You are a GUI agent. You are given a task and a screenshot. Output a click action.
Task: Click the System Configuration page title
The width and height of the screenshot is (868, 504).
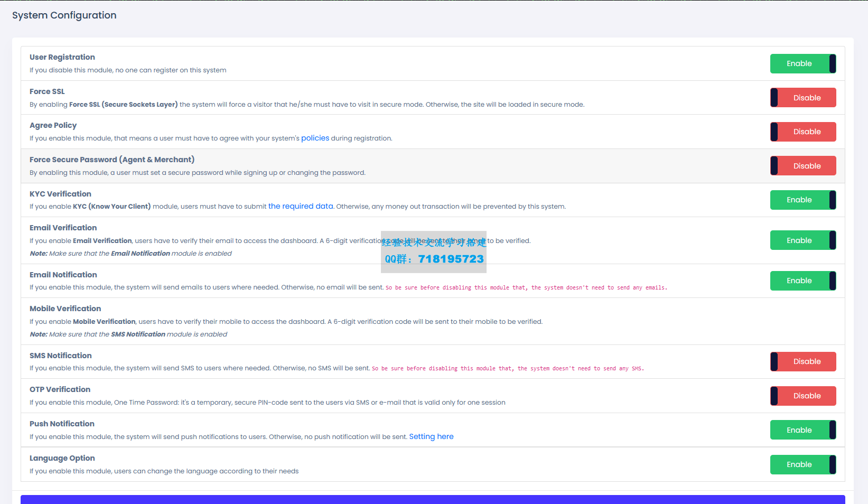pyautogui.click(x=64, y=15)
